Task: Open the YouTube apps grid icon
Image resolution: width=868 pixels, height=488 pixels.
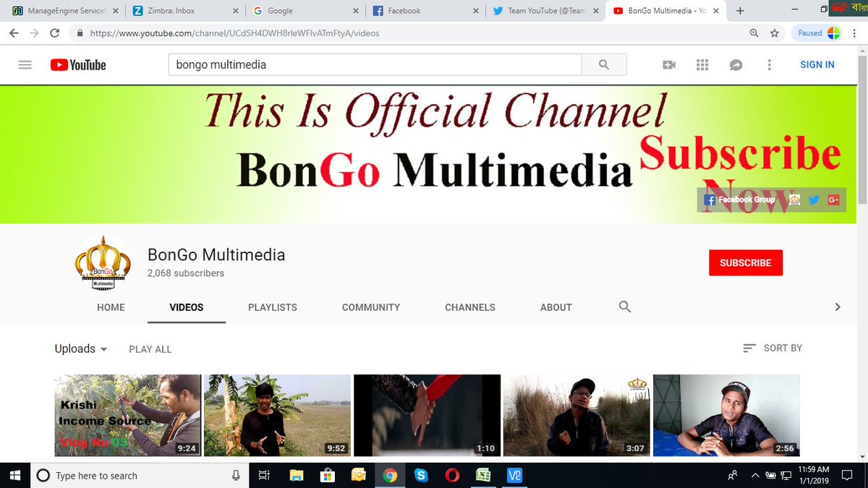Action: 702,64
